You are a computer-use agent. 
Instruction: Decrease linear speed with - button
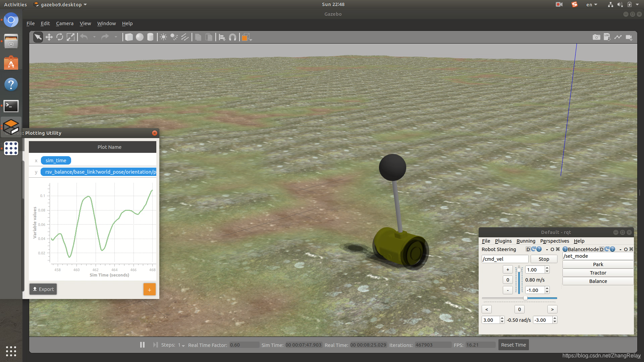pyautogui.click(x=507, y=290)
